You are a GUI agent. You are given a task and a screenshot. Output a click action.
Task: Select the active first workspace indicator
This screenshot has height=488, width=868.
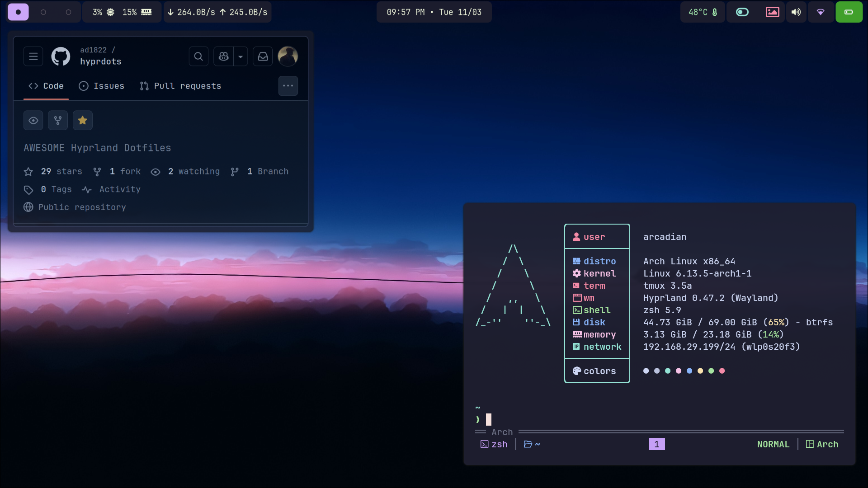(18, 12)
